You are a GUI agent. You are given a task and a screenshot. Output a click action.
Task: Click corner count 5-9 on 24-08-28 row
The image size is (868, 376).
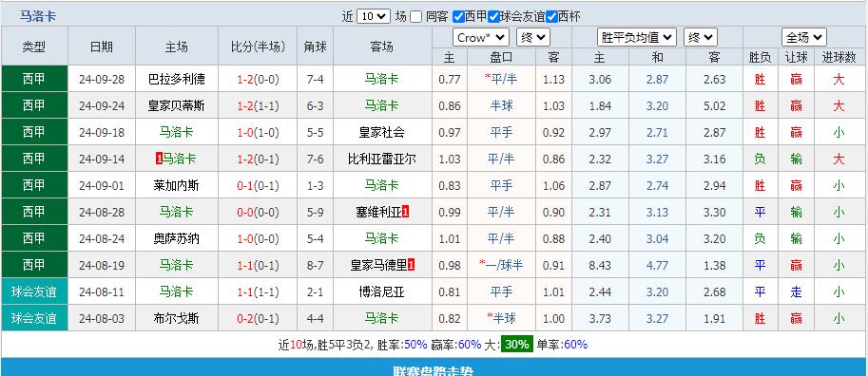[315, 212]
